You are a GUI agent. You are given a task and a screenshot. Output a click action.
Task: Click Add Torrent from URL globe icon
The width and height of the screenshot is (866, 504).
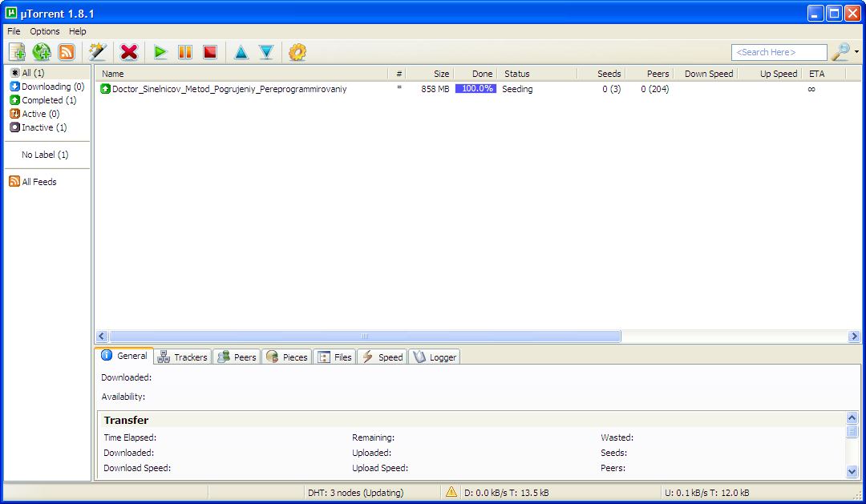point(42,52)
